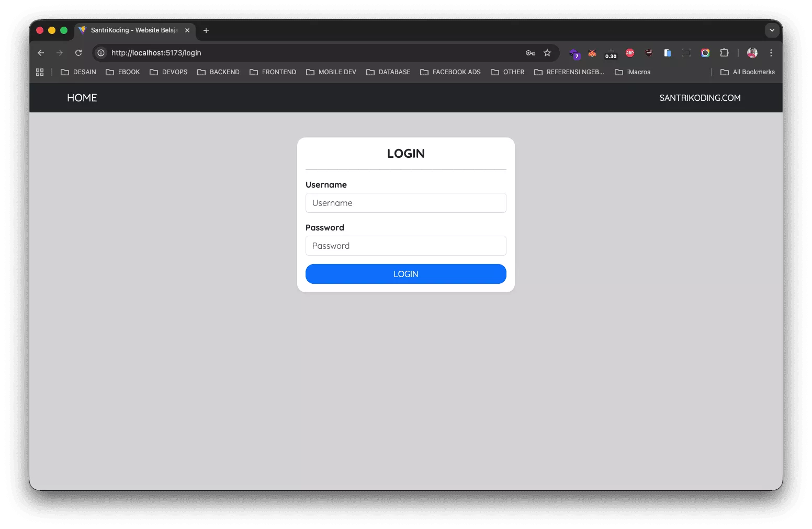This screenshot has height=529, width=812.
Task: View site information icon in address bar
Action: 101,53
